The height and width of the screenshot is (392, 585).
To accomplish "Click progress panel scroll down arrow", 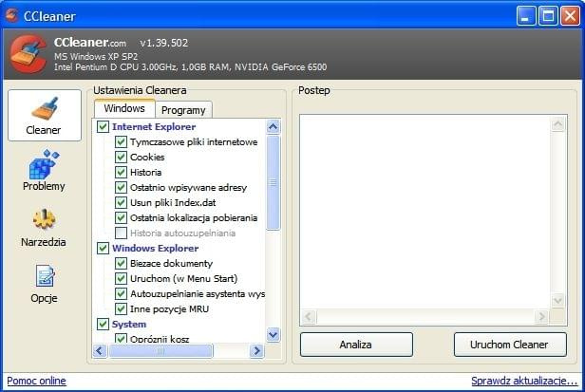I will coord(558,300).
